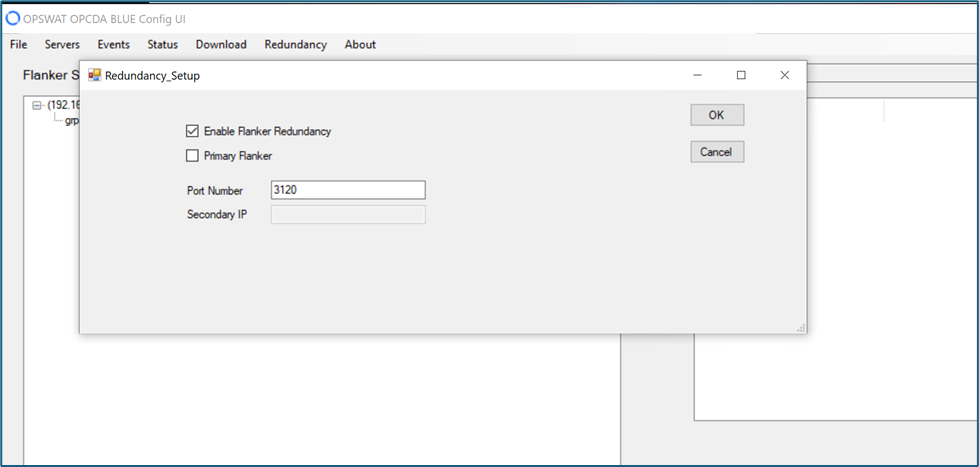Enable the Primary Flanker checkbox
This screenshot has height=467, width=979.
pyautogui.click(x=193, y=156)
